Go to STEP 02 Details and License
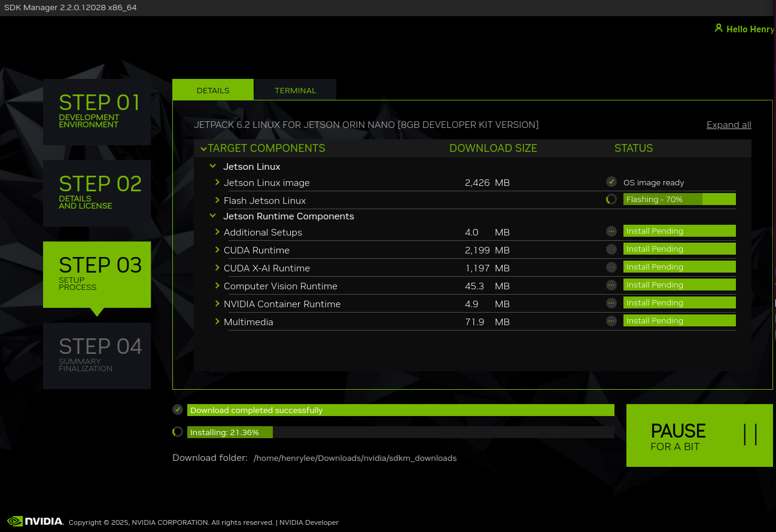The height and width of the screenshot is (532, 776). point(97,193)
